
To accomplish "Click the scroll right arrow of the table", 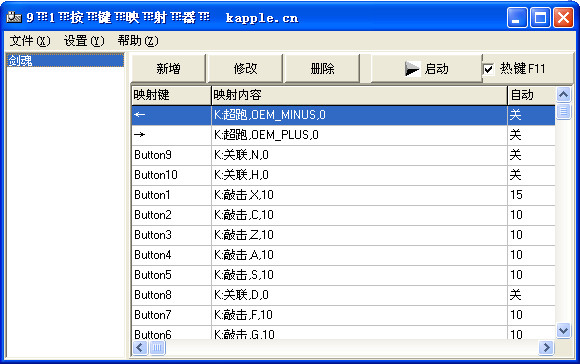I will pos(546,347).
